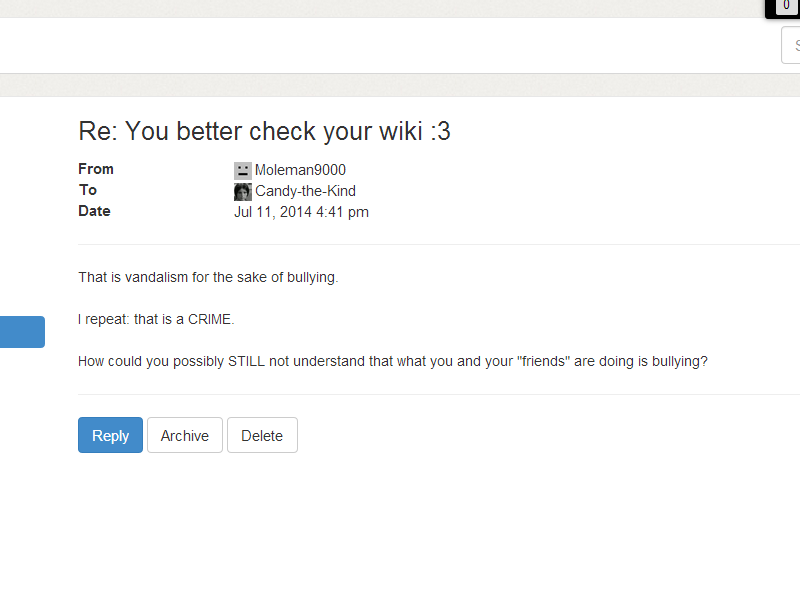The image size is (800, 600).
Task: Archive this message
Action: coord(185,435)
